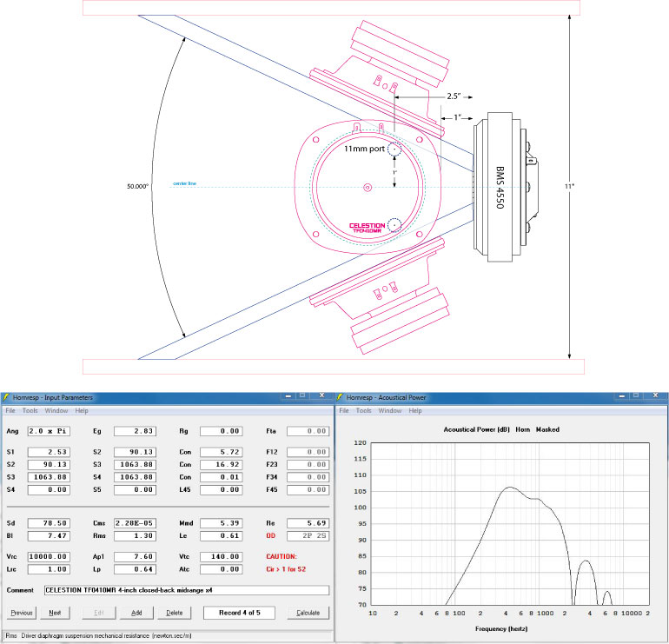Click the Rg input field
This screenshot has height=644, width=669.
tap(222, 431)
